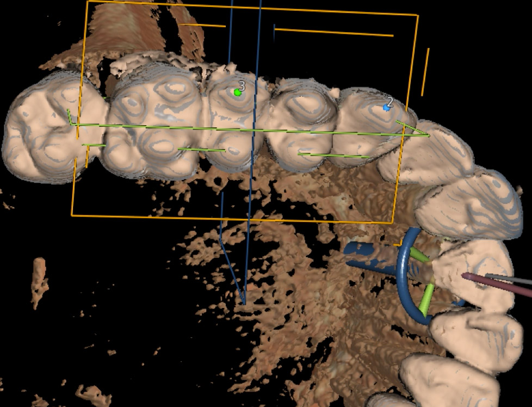Select the small isolated bone fragment at left

click(x=40, y=280)
